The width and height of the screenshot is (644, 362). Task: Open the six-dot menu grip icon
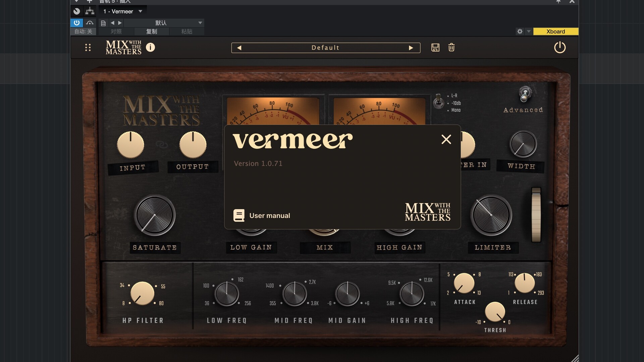pos(88,48)
